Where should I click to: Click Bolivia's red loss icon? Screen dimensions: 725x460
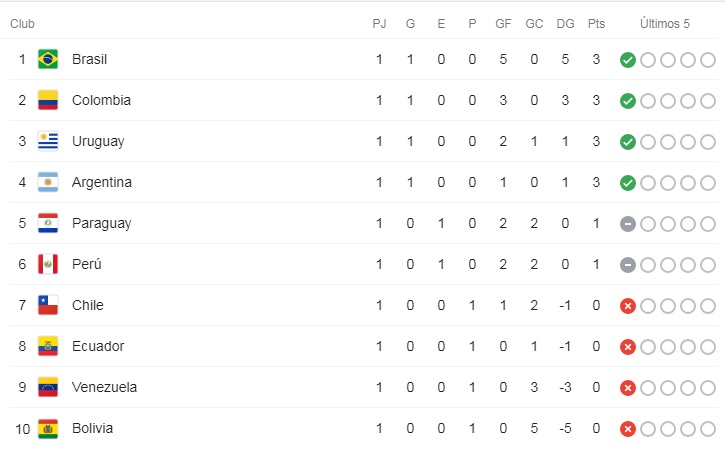click(627, 429)
